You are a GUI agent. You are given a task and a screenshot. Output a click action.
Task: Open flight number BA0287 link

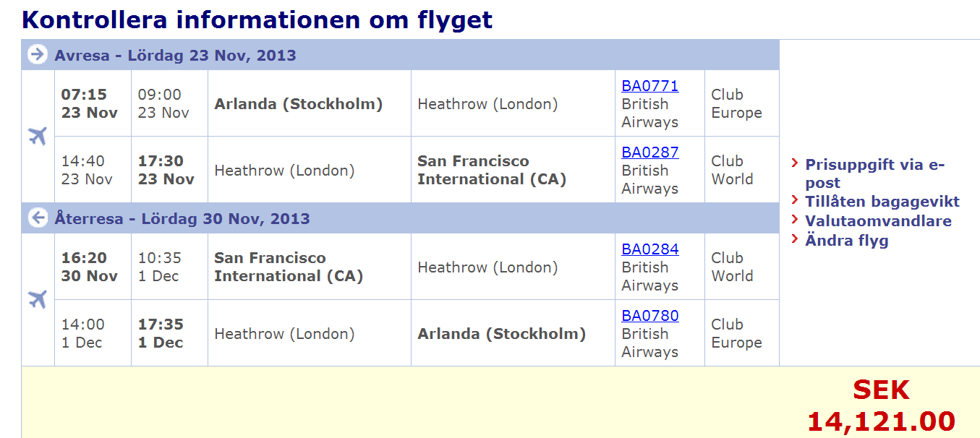coord(649,153)
